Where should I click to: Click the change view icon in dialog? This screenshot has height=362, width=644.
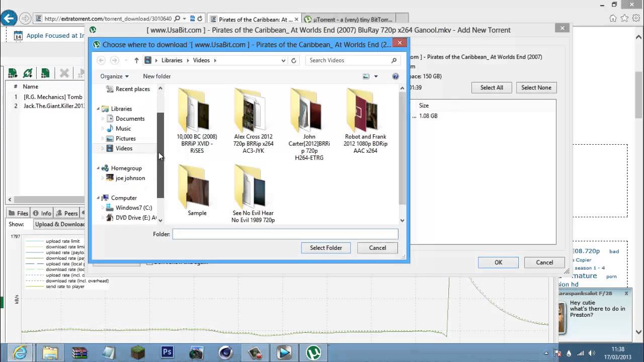366,76
